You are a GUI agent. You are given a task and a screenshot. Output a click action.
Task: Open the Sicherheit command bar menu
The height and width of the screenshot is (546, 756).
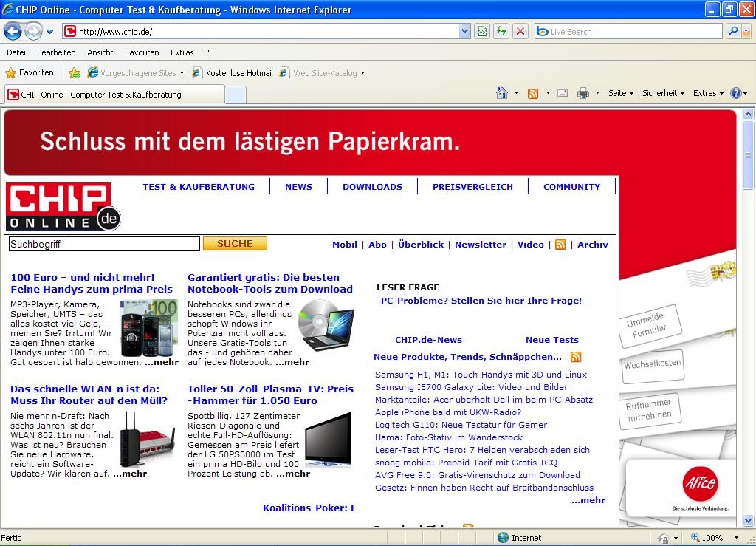tap(663, 93)
